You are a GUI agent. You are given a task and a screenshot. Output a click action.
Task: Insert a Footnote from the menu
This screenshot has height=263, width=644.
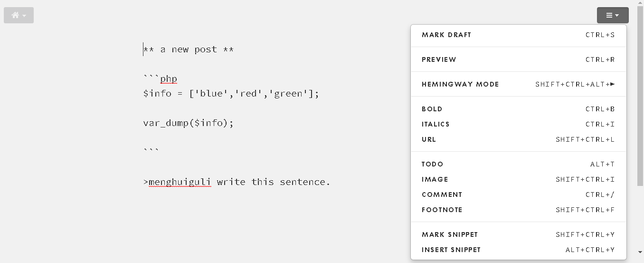[x=518, y=210]
